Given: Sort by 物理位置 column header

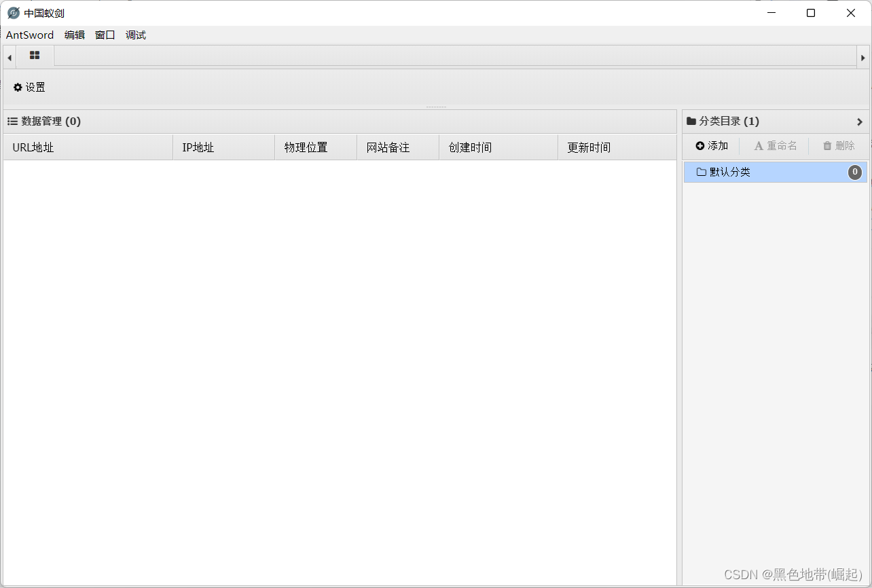Looking at the screenshot, I should (x=316, y=147).
